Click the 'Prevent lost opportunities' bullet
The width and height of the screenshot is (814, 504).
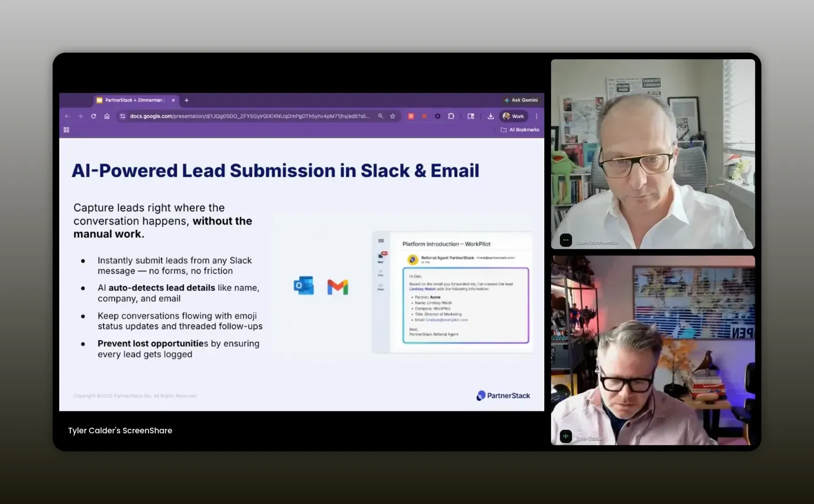click(178, 349)
